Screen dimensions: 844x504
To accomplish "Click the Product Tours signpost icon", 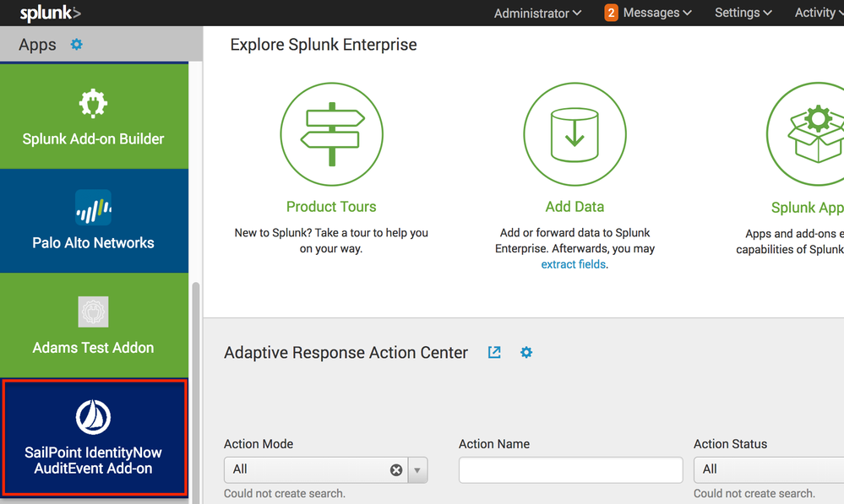I will [x=331, y=134].
